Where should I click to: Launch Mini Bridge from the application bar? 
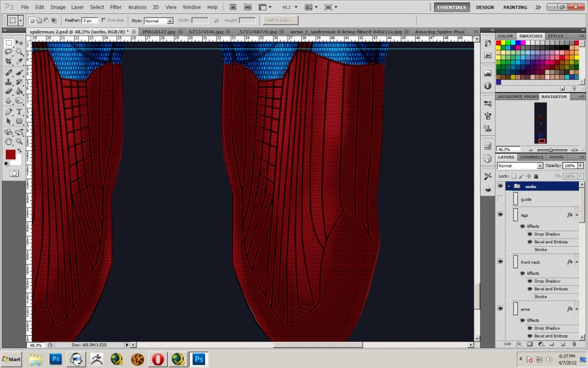tap(247, 7)
